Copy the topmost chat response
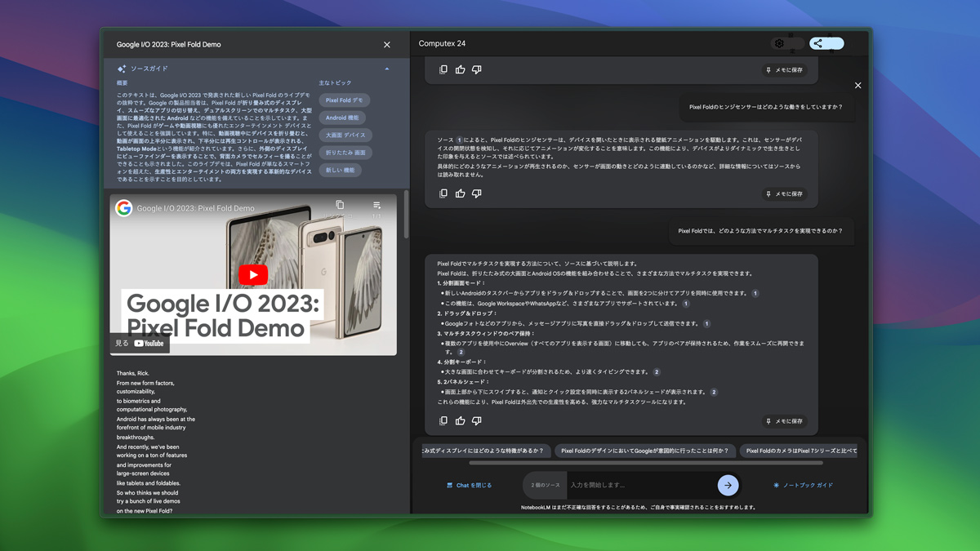This screenshot has height=551, width=980. click(x=443, y=70)
